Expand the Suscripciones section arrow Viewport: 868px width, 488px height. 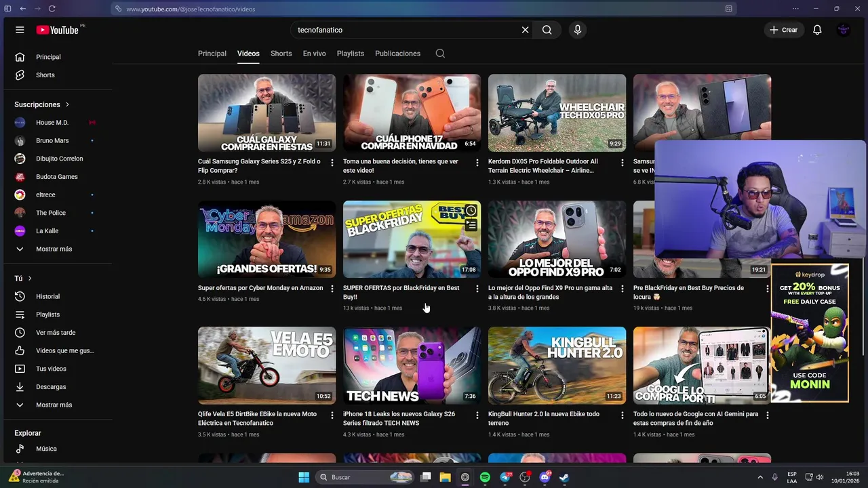click(67, 104)
